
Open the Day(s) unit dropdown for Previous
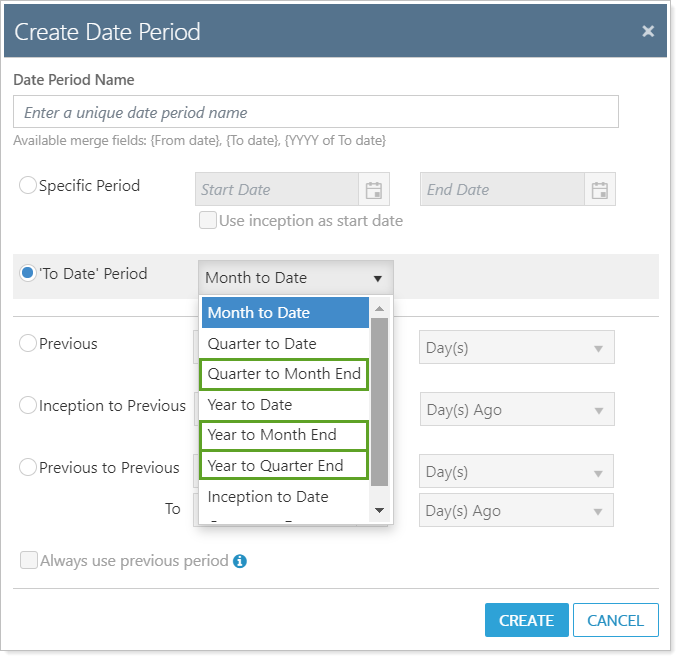click(x=517, y=347)
